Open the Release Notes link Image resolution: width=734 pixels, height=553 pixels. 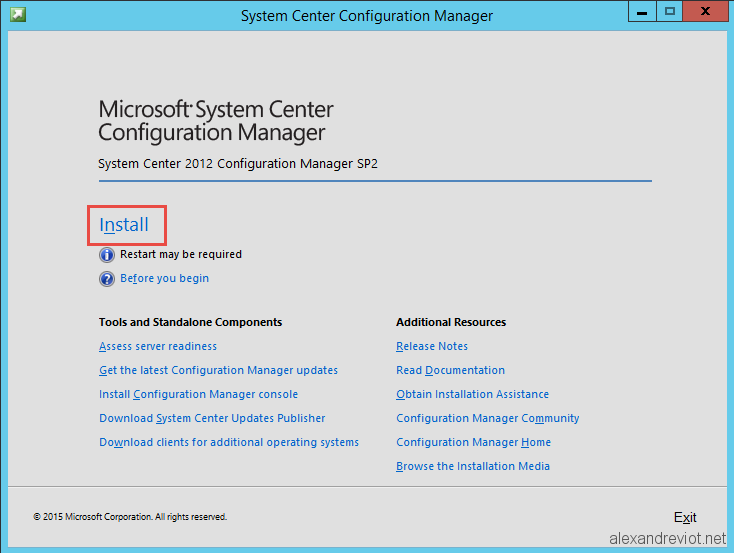tap(432, 346)
